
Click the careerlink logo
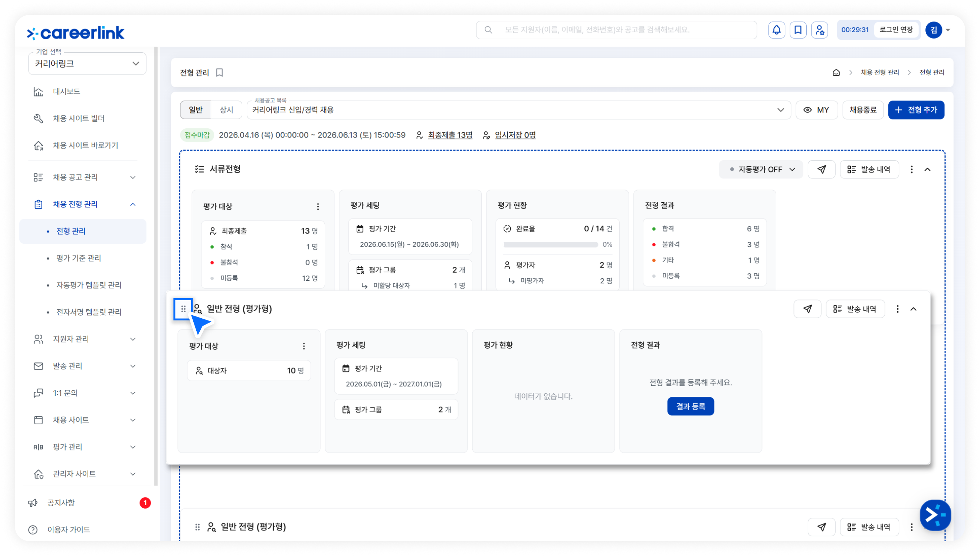(x=76, y=33)
